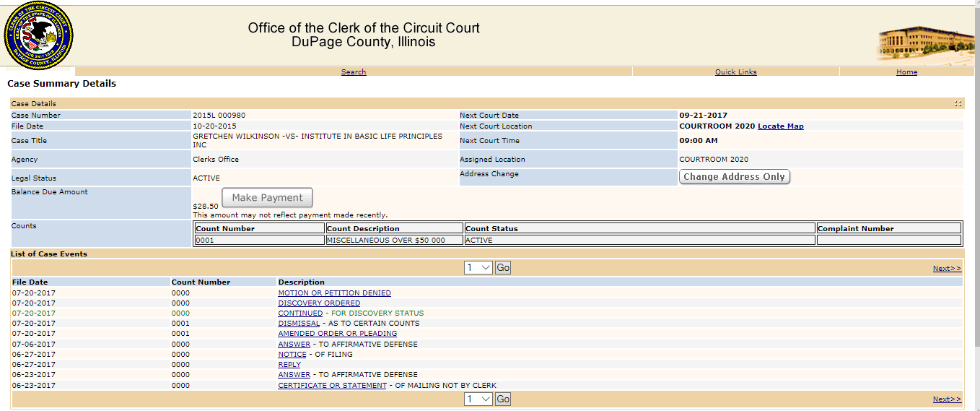
Task: Open the MOTION OR PETITION DENIED event
Action: coord(334,293)
